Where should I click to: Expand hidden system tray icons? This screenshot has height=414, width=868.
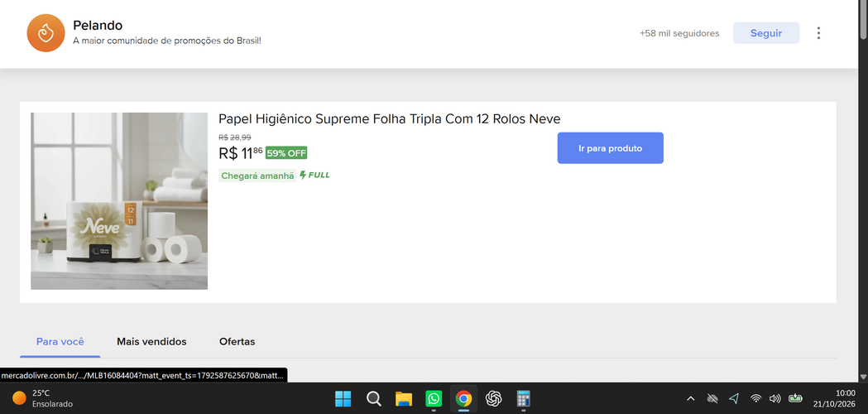coord(691,398)
